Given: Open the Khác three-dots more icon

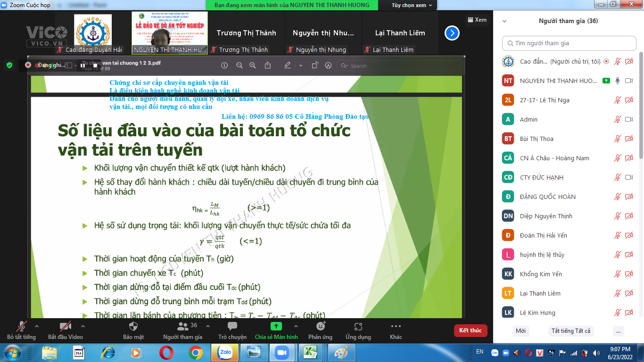Looking at the screenshot, I should tap(396, 326).
